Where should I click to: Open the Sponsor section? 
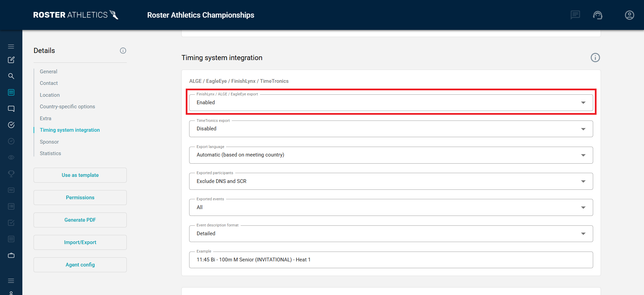49,142
